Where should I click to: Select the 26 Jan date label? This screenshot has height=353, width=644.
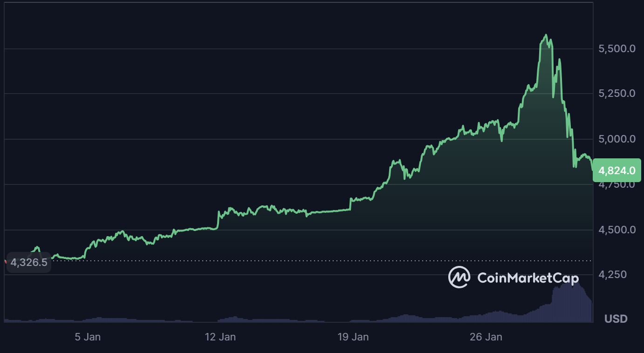485,337
